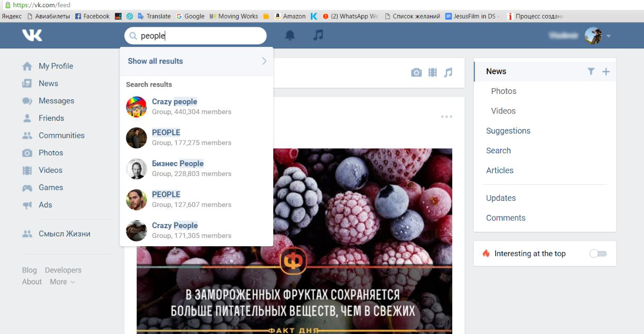Attach a video via the post box film icon
Viewport: 644px width, 334px height.
tap(433, 73)
